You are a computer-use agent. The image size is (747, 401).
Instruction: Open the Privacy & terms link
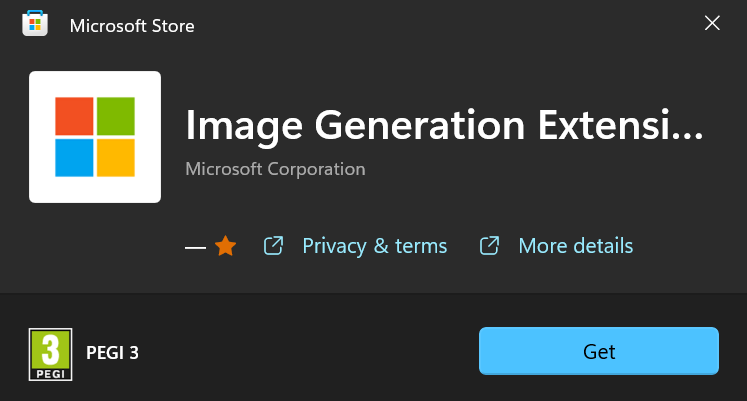coord(374,246)
